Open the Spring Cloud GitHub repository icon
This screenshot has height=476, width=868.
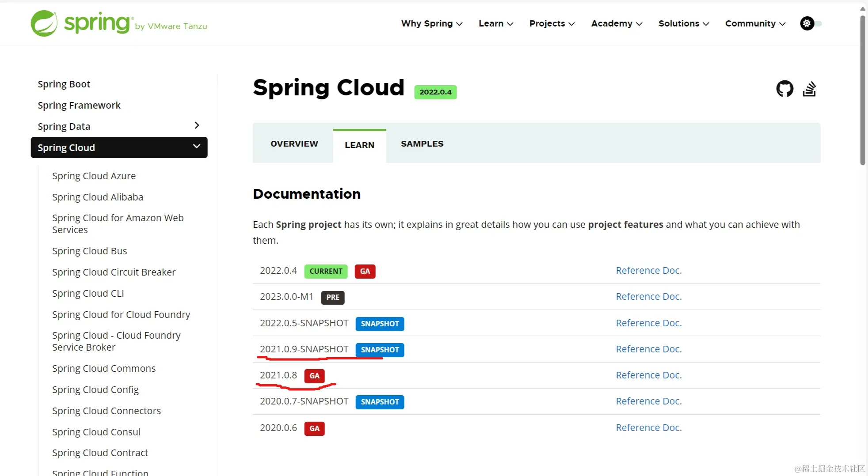click(x=784, y=89)
